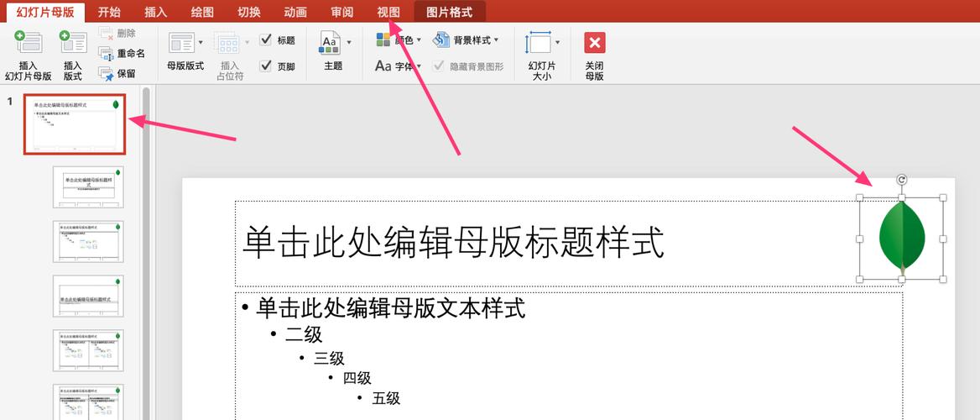Click the top-left resize handle of leaf image
The image size is (980, 420).
(859, 197)
